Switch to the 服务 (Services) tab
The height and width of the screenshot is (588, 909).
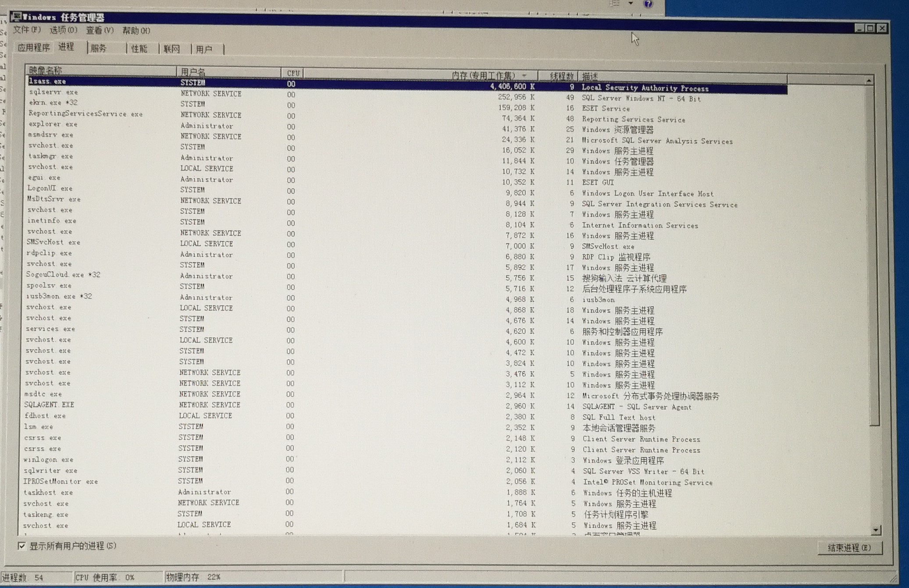pos(99,48)
